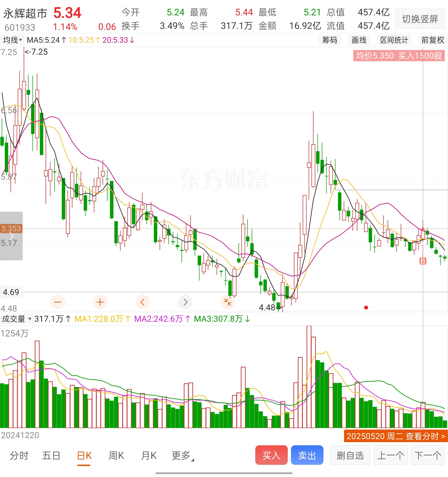Viewport: 448px width, 477px height.
Task: Tap the 4.69 price axis label
Action: click(x=11, y=292)
